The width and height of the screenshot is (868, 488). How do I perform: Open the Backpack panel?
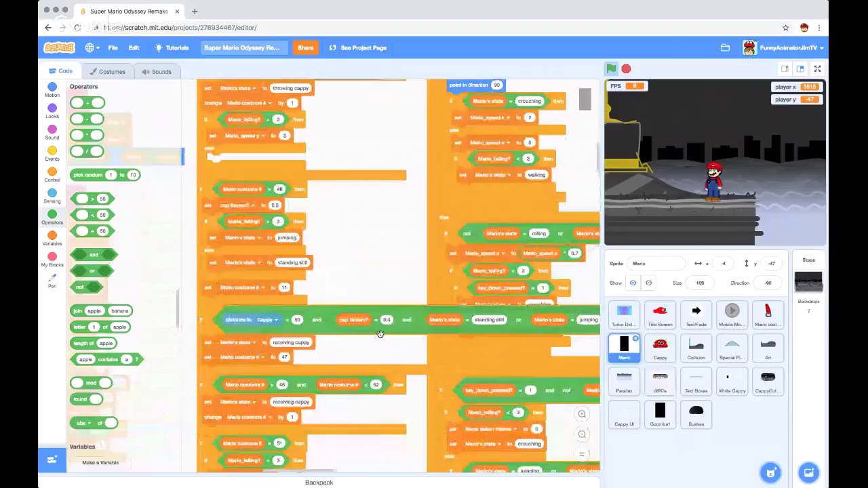coord(319,482)
